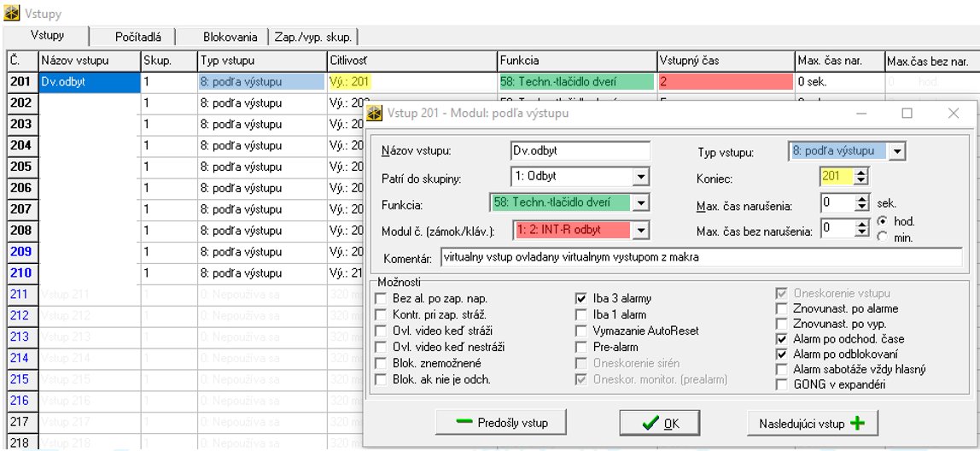980x451 pixels.
Task: Click into the Komentár text field
Action: pos(700,256)
